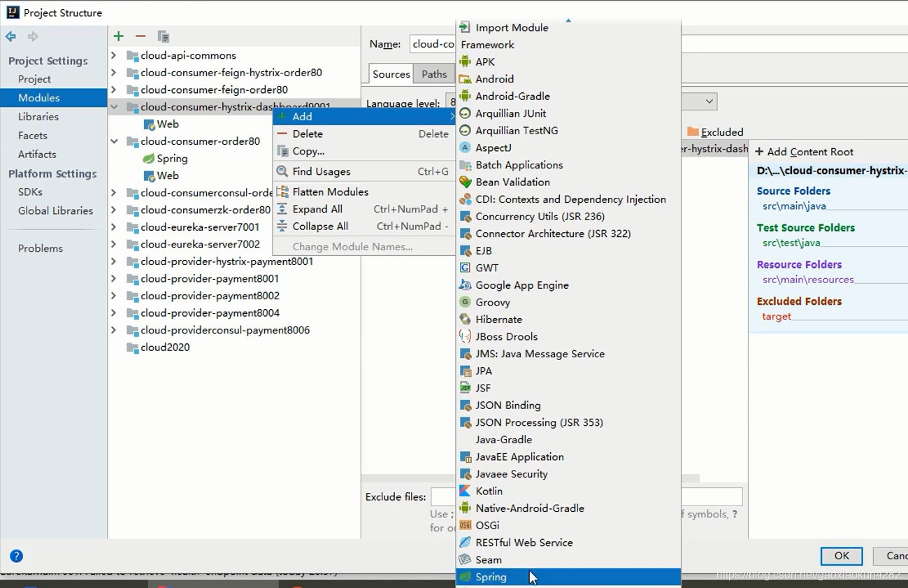Screen dimensions: 908x588
Task: Open Libraries in Project Settings
Action: tap(38, 117)
